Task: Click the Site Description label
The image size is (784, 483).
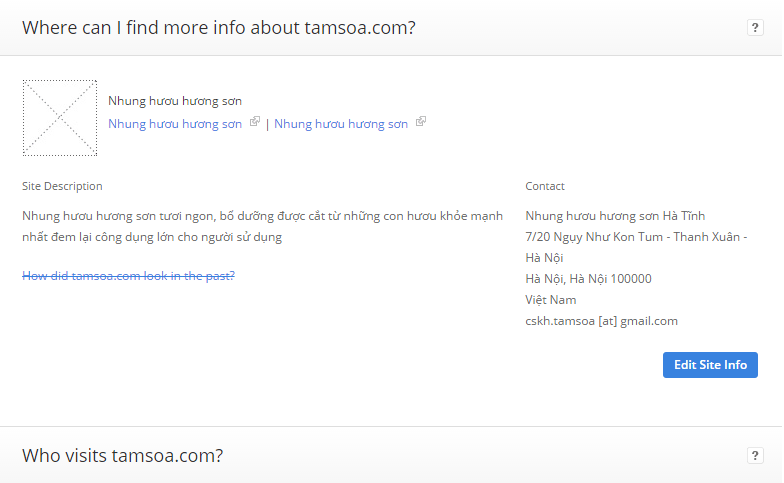Action: pos(62,186)
